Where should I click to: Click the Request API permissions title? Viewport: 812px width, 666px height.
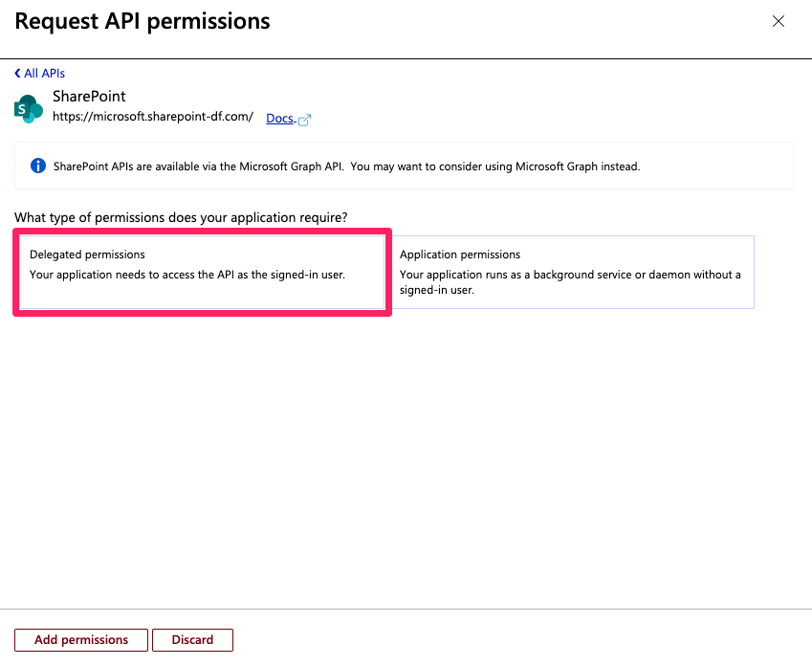(x=143, y=21)
